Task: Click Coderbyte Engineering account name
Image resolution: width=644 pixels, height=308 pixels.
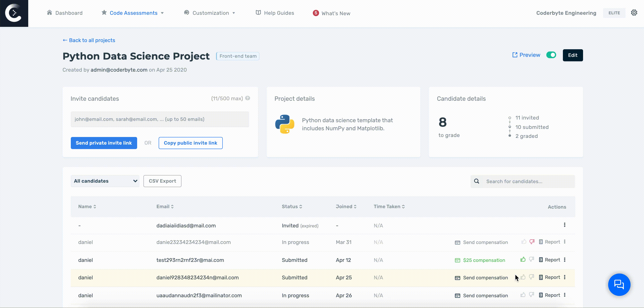Action: click(566, 13)
